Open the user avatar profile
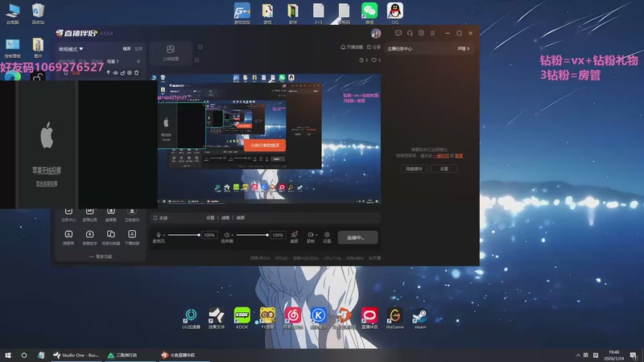The image size is (644, 362). pyautogui.click(x=376, y=33)
